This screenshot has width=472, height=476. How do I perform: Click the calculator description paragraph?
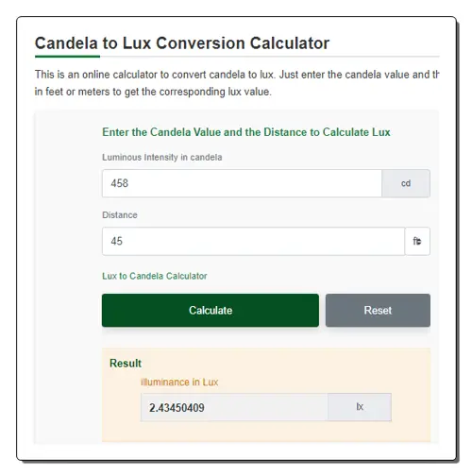(237, 83)
